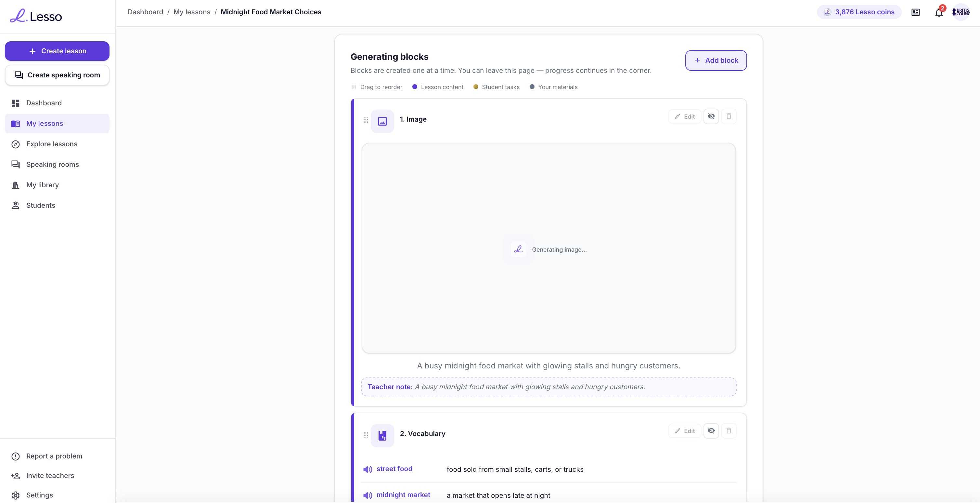Image resolution: width=980 pixels, height=503 pixels.
Task: Click the My library books icon
Action: [16, 185]
